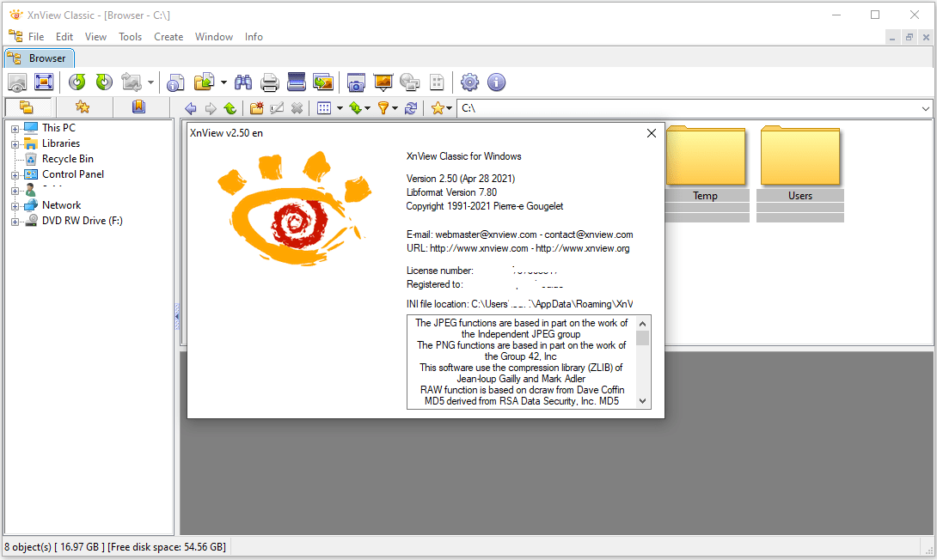Screen dimensions: 937x560
Task: Open the batch convert dropdown arrow
Action: point(224,82)
